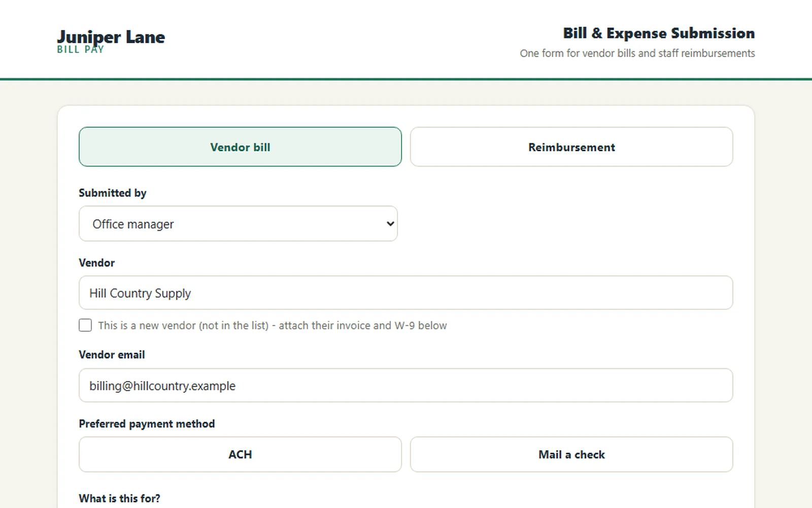Click the 'Submitted by' label
812x508 pixels.
[113, 193]
